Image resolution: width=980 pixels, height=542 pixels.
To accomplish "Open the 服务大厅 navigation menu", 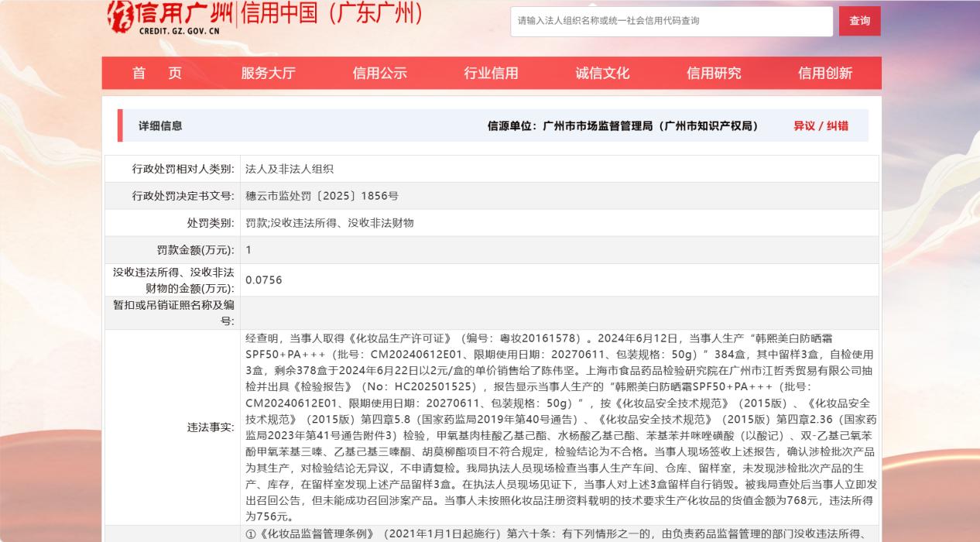I will coord(268,74).
